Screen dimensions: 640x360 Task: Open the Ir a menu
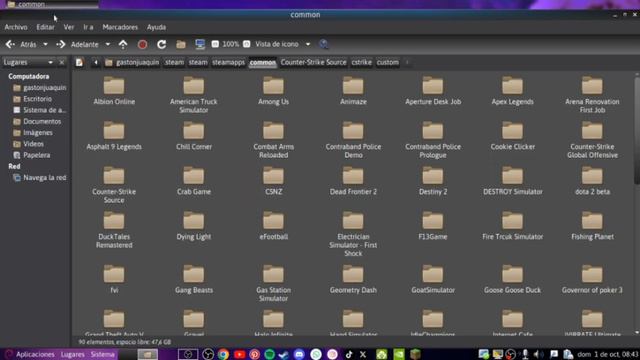coord(88,27)
